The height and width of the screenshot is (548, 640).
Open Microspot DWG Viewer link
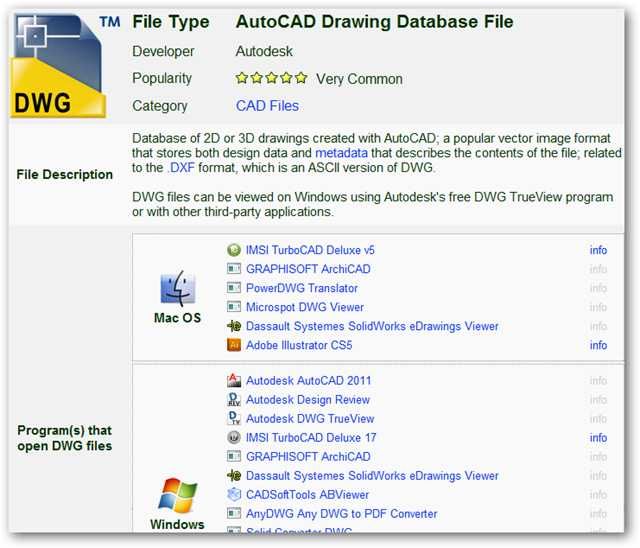(305, 307)
